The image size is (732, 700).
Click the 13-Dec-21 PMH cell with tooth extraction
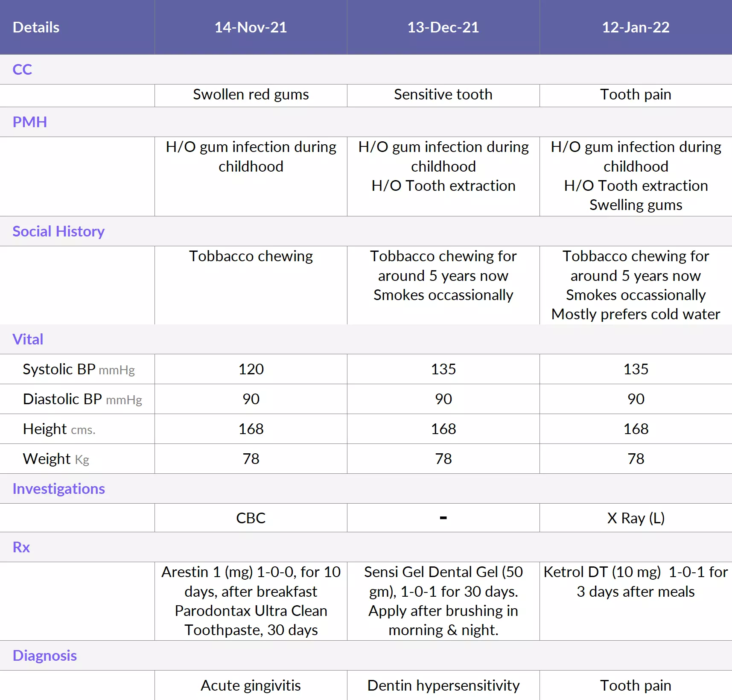tap(443, 176)
